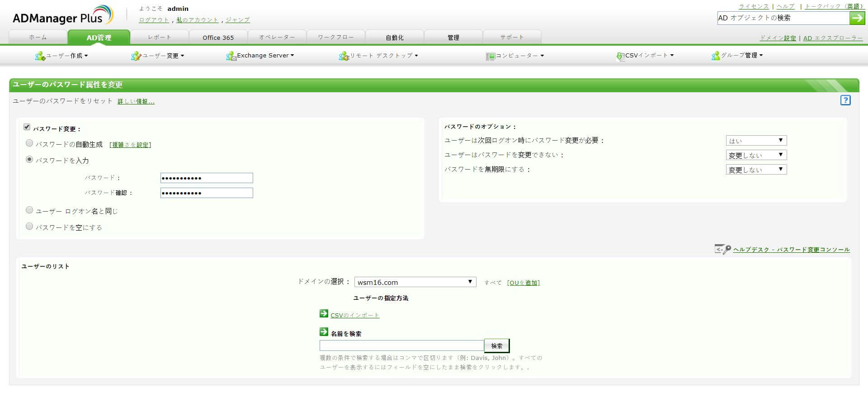
Task: Switch to the ワークフロー tab
Action: pos(336,37)
